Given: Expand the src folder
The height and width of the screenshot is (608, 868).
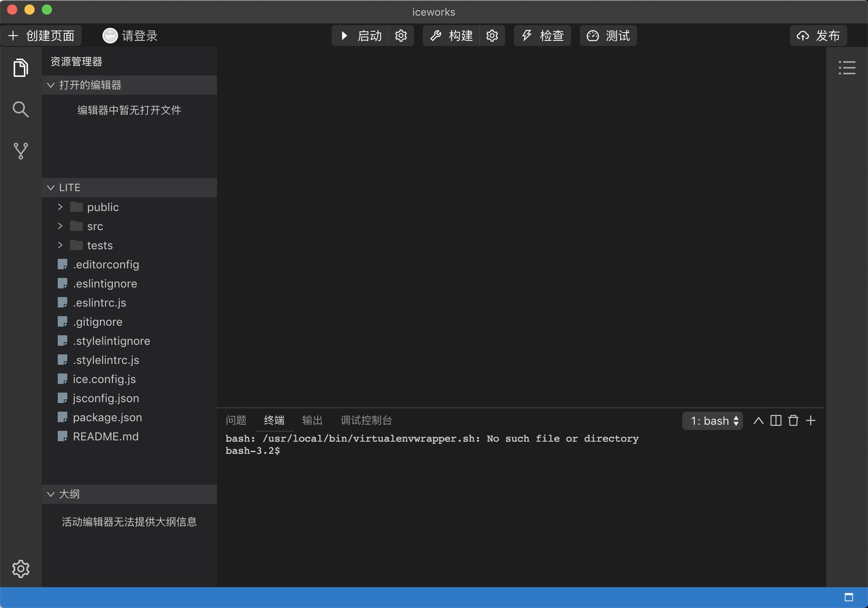Looking at the screenshot, I should (x=129, y=226).
